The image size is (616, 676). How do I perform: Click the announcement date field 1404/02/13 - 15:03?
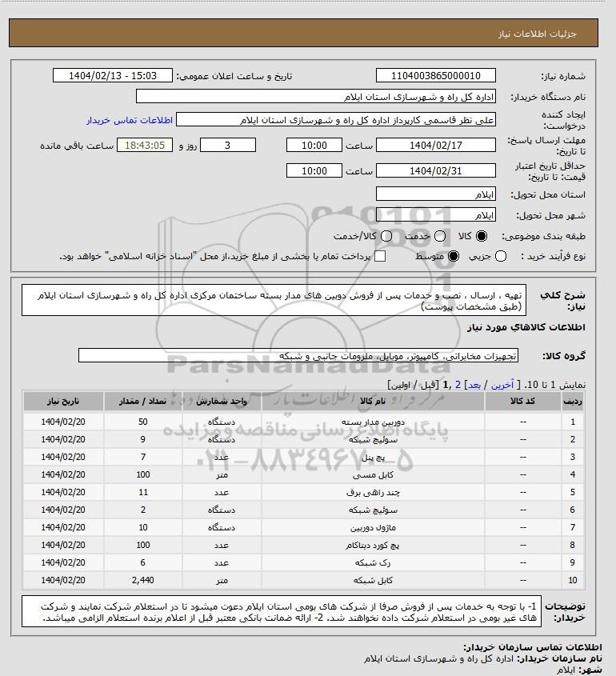coord(113,75)
